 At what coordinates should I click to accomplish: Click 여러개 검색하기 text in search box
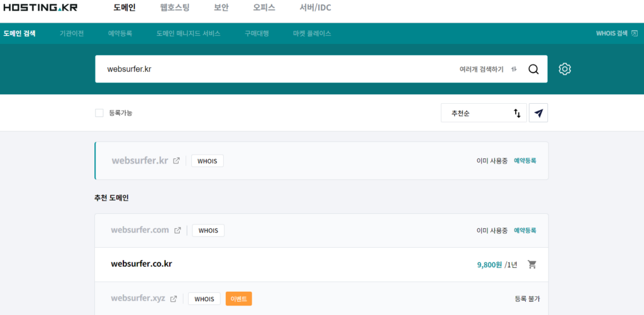481,69
